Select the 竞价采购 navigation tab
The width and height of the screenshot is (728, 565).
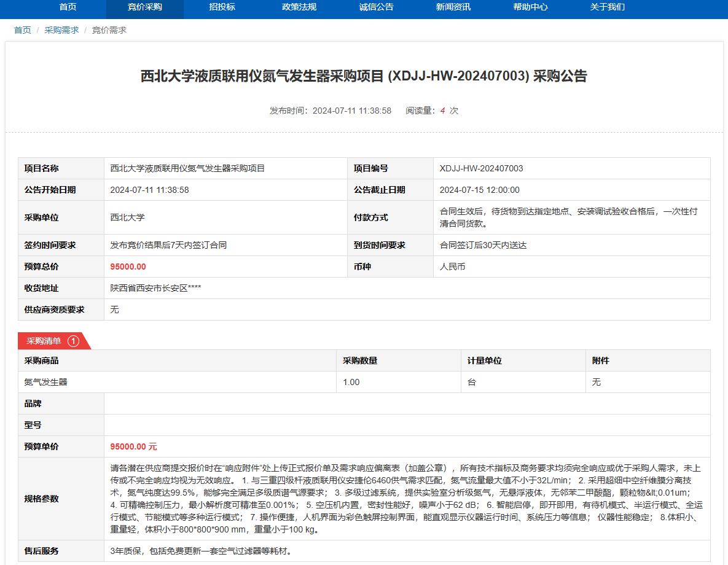pyautogui.click(x=144, y=7)
